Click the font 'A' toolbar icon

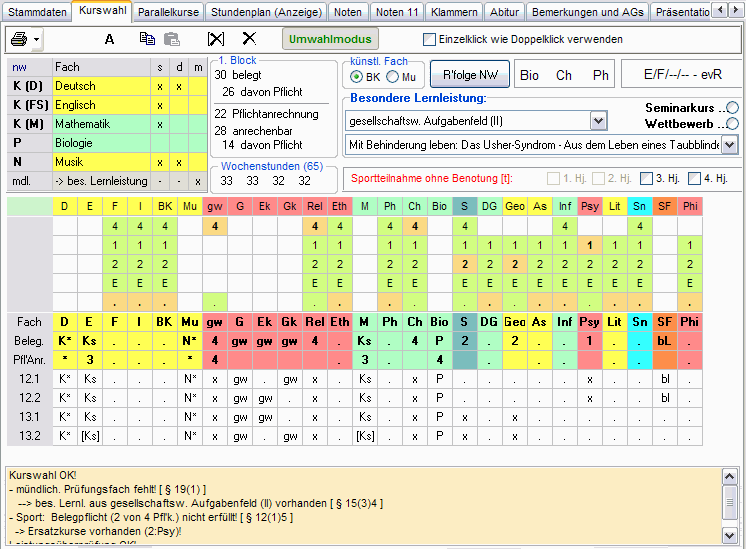pyautogui.click(x=110, y=39)
